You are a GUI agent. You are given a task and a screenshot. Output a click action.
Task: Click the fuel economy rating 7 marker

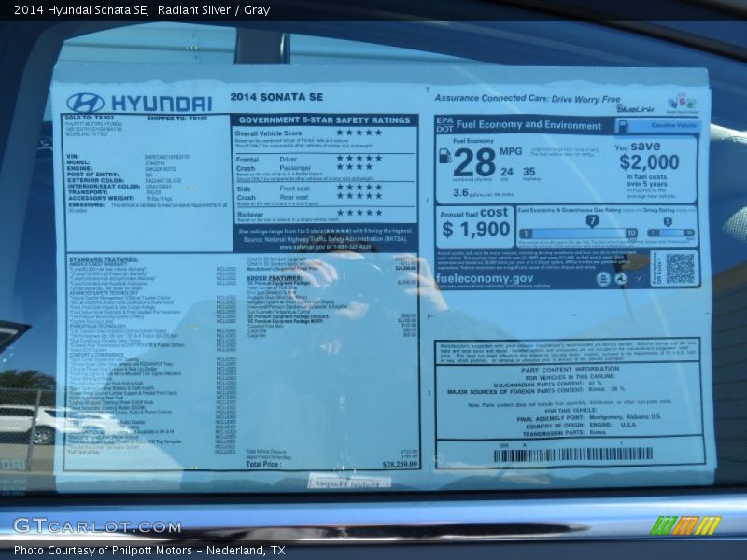592,221
